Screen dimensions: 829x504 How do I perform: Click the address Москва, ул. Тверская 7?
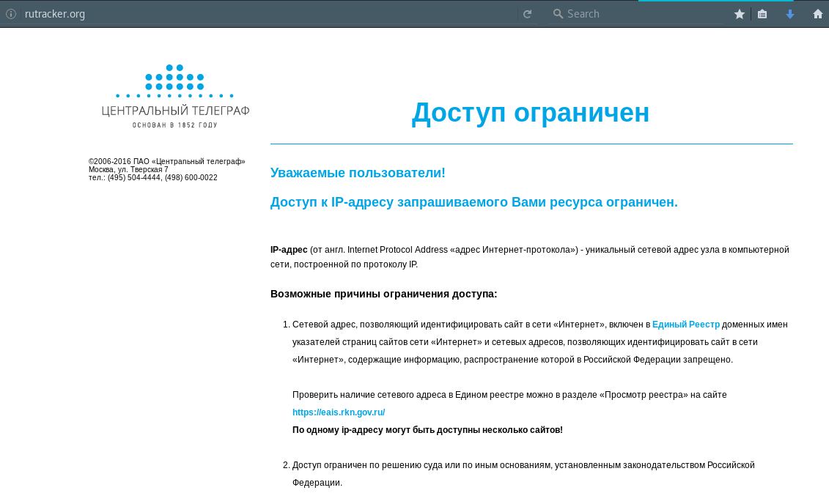[128, 169]
